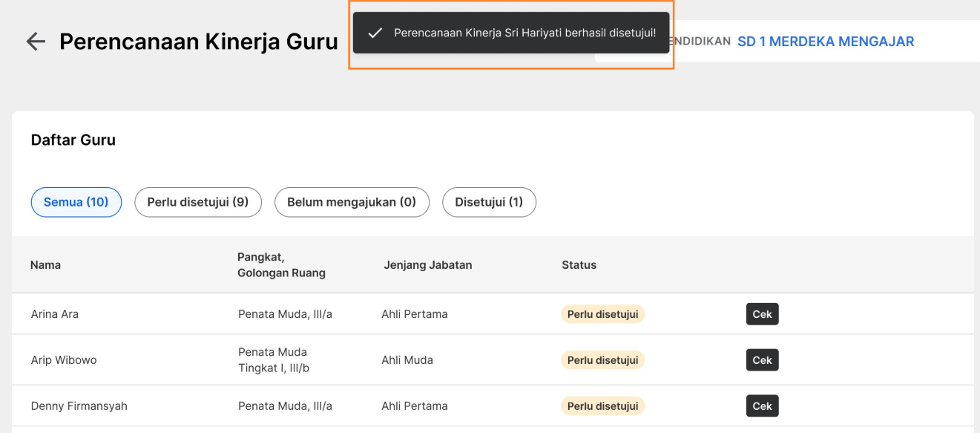Click the checkmark icon in the toast
This screenshot has width=980, height=433.
tap(375, 33)
